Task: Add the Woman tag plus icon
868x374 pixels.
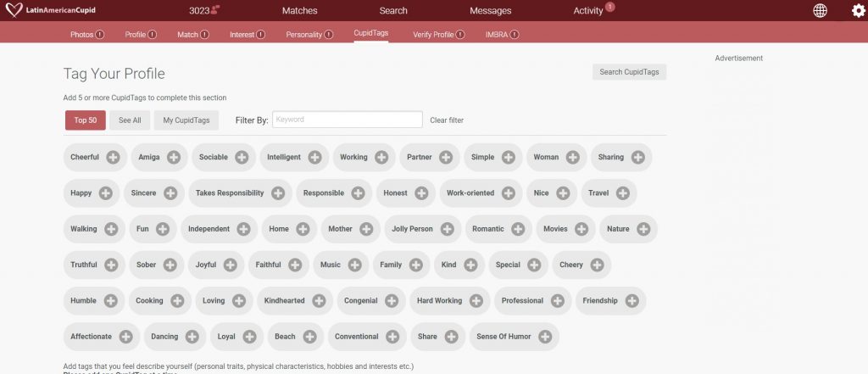Action: tap(573, 158)
